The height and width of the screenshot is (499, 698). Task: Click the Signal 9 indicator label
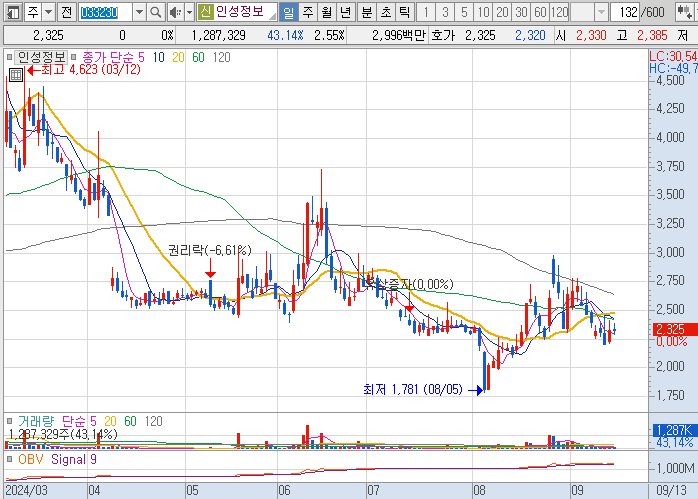[x=73, y=459]
